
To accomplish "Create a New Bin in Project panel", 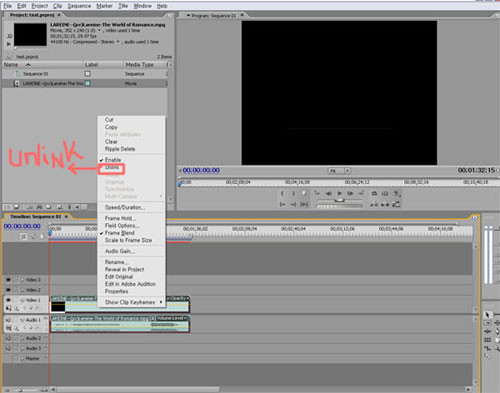I will point(49,207).
